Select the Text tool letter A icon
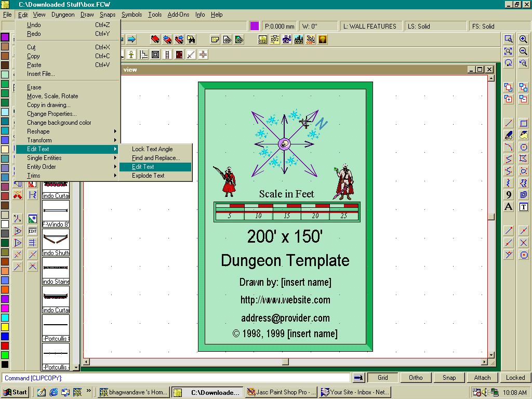532x399 pixels. (x=509, y=207)
